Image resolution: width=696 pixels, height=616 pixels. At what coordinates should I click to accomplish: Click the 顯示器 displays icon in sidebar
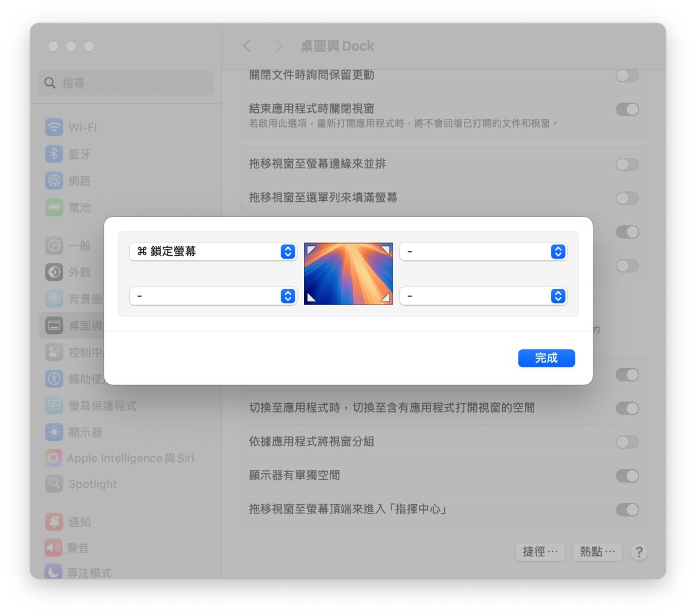pyautogui.click(x=54, y=432)
